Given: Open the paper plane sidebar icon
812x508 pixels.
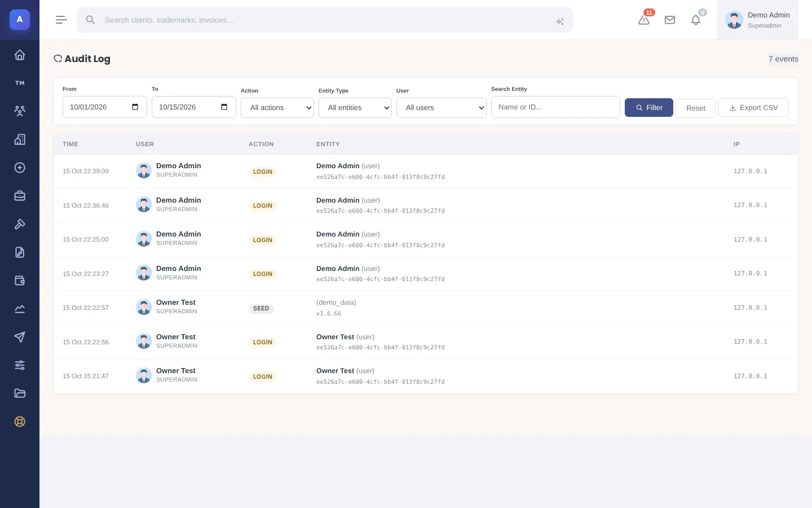Looking at the screenshot, I should pyautogui.click(x=20, y=337).
